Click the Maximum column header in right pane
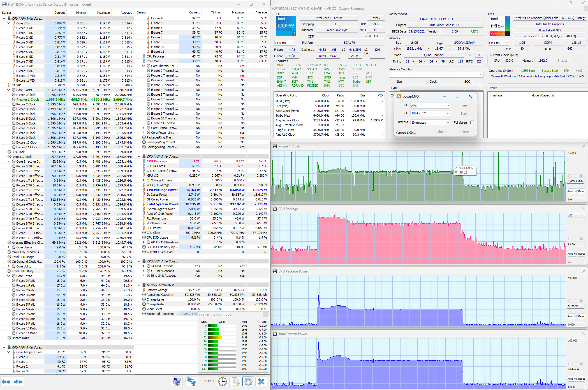 coord(235,12)
